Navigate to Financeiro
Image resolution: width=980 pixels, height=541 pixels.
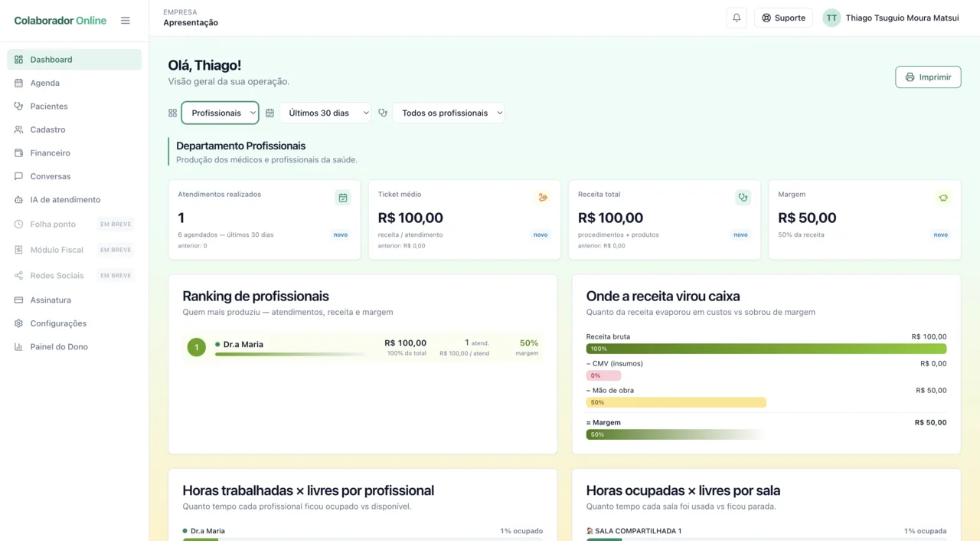click(x=74, y=153)
